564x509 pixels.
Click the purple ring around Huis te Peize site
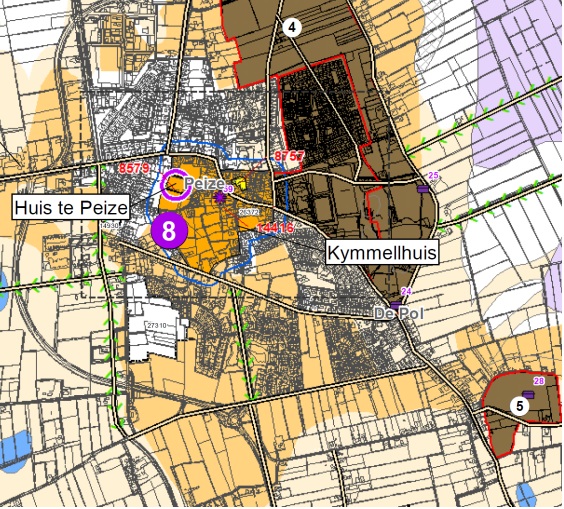(x=175, y=185)
